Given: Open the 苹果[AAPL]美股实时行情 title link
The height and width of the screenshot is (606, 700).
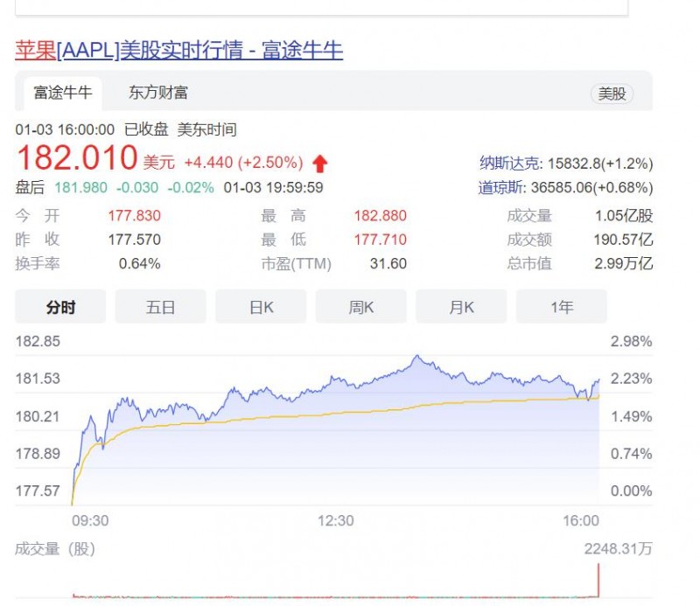Looking at the screenshot, I should 179,50.
